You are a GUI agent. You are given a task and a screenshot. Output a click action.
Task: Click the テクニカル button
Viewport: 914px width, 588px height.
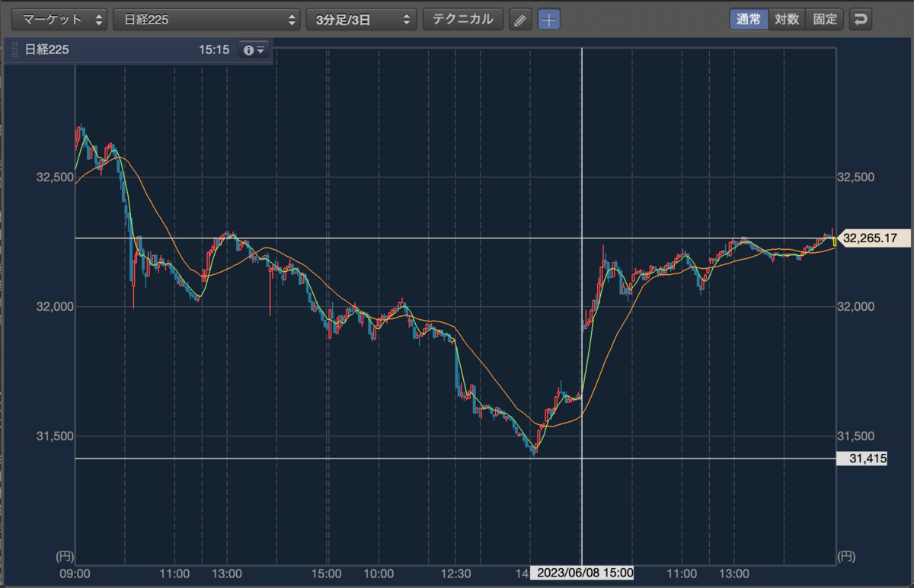463,20
